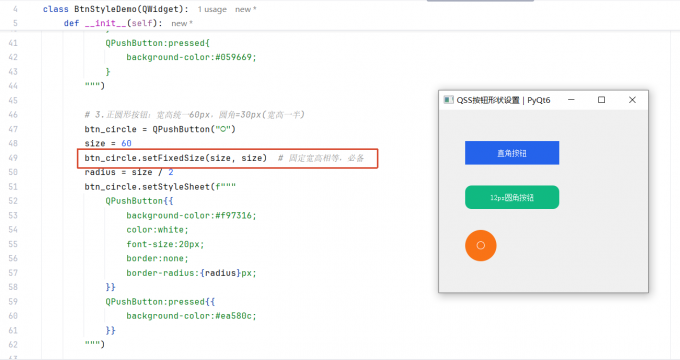Screen dimensions: 680x360
Task: Click line number 49 in the gutter
Action: click(x=13, y=158)
